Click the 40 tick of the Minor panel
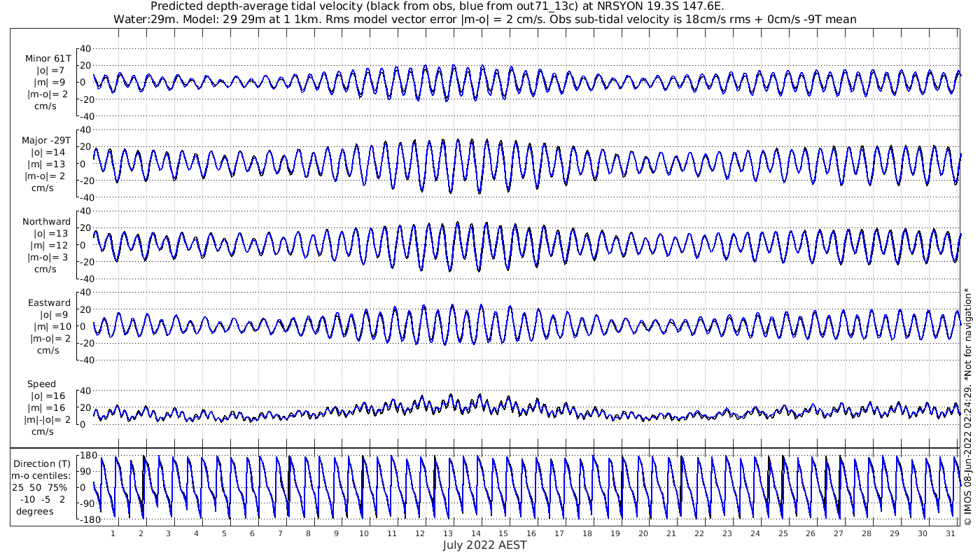 [x=87, y=48]
